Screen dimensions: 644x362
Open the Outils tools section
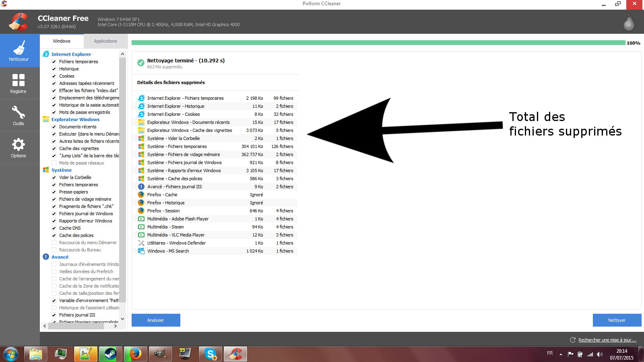pyautogui.click(x=19, y=115)
